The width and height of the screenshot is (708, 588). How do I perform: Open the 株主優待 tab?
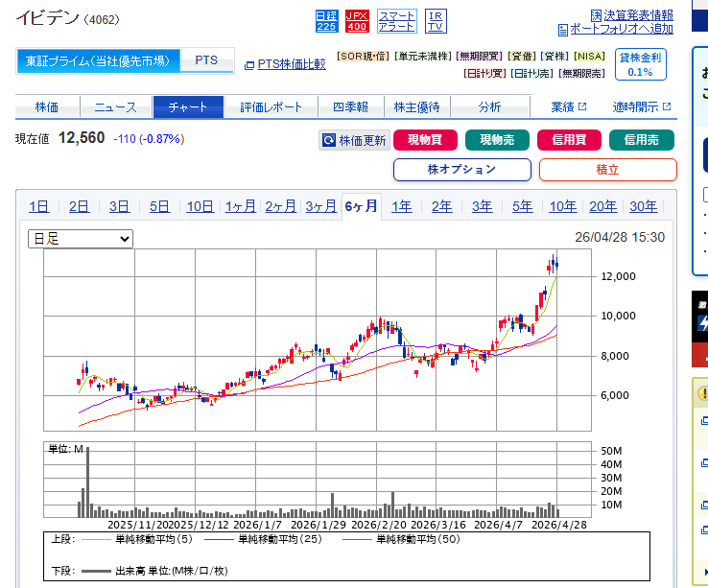tap(416, 107)
